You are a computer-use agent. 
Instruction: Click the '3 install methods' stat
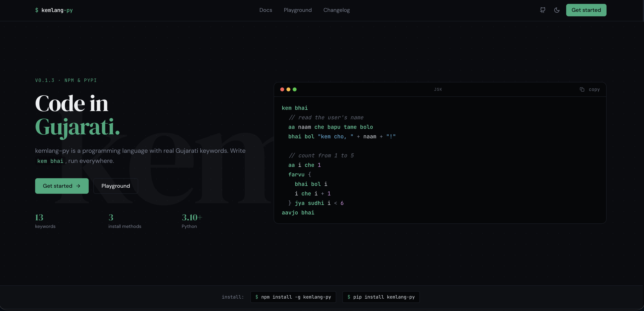coord(125,221)
